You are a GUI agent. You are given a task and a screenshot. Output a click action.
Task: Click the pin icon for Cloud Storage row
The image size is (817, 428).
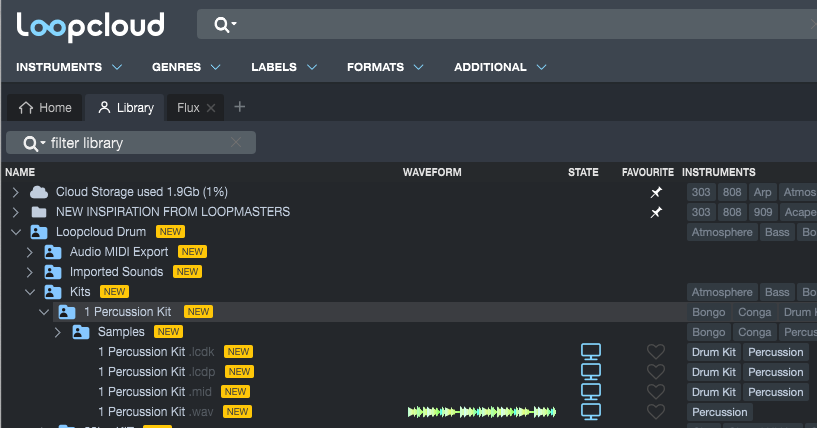[656, 192]
